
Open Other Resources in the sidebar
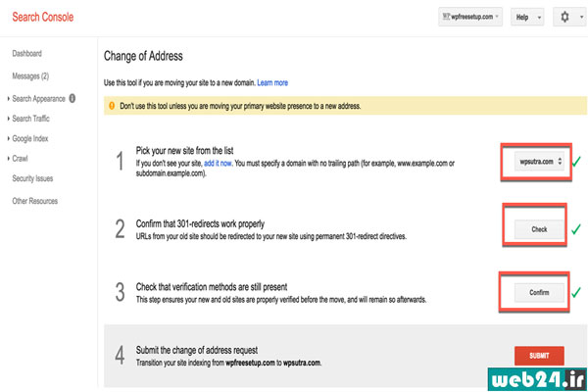pos(35,201)
